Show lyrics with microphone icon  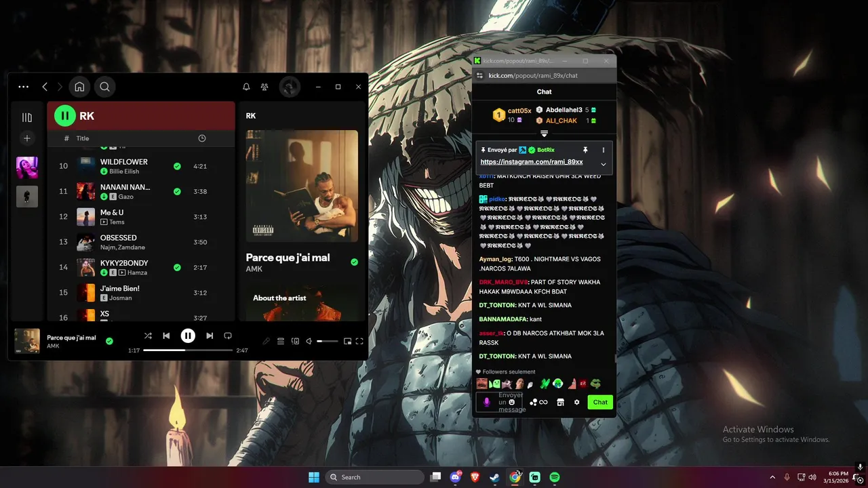[267, 342]
